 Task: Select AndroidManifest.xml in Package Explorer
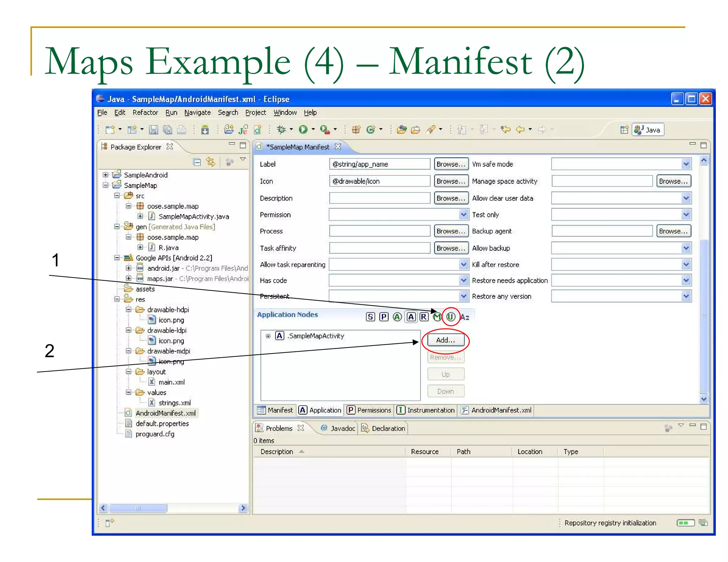166,413
